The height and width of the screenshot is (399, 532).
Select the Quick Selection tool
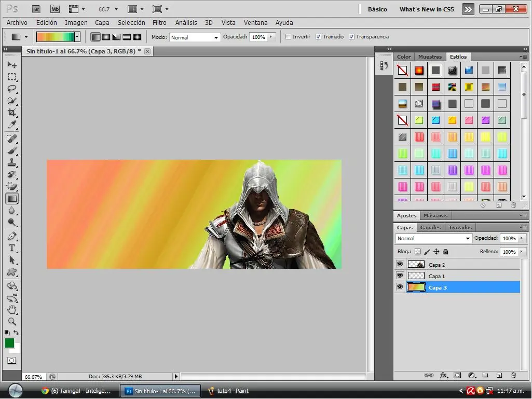pos(12,101)
